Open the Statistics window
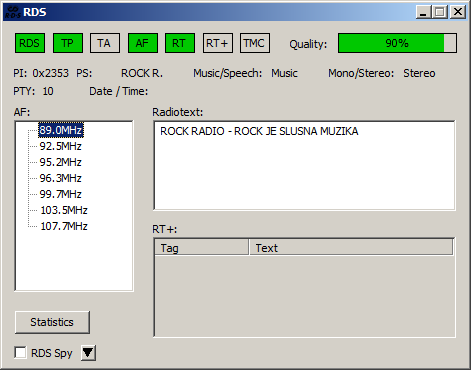 [x=52, y=322]
